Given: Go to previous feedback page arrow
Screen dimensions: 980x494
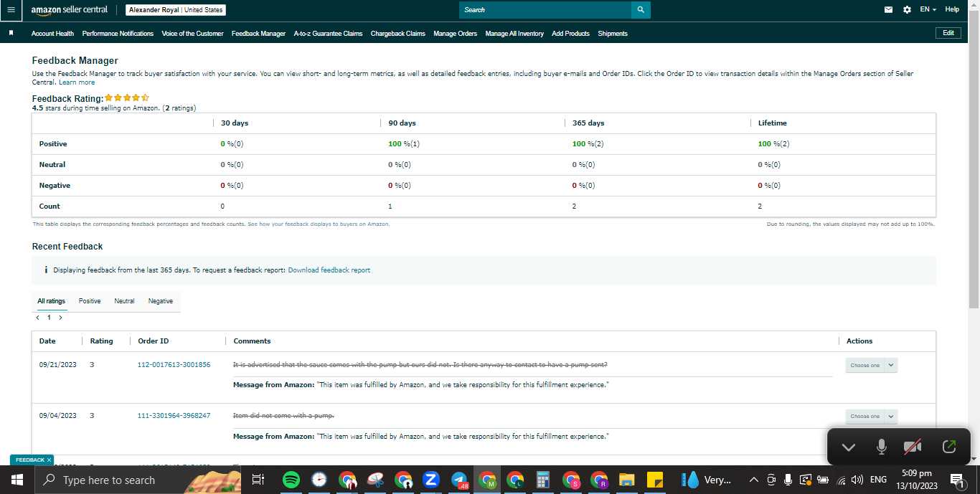Looking at the screenshot, I should 37,317.
